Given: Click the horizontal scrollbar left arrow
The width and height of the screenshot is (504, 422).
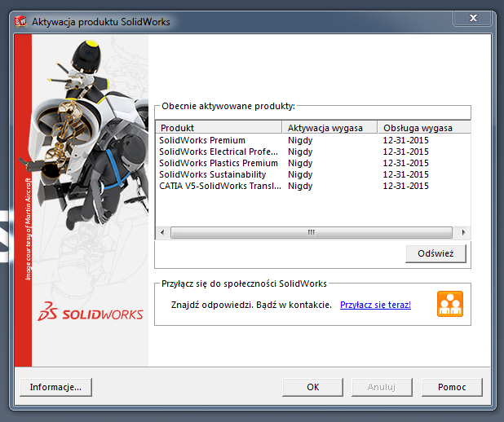Looking at the screenshot, I should [x=162, y=232].
